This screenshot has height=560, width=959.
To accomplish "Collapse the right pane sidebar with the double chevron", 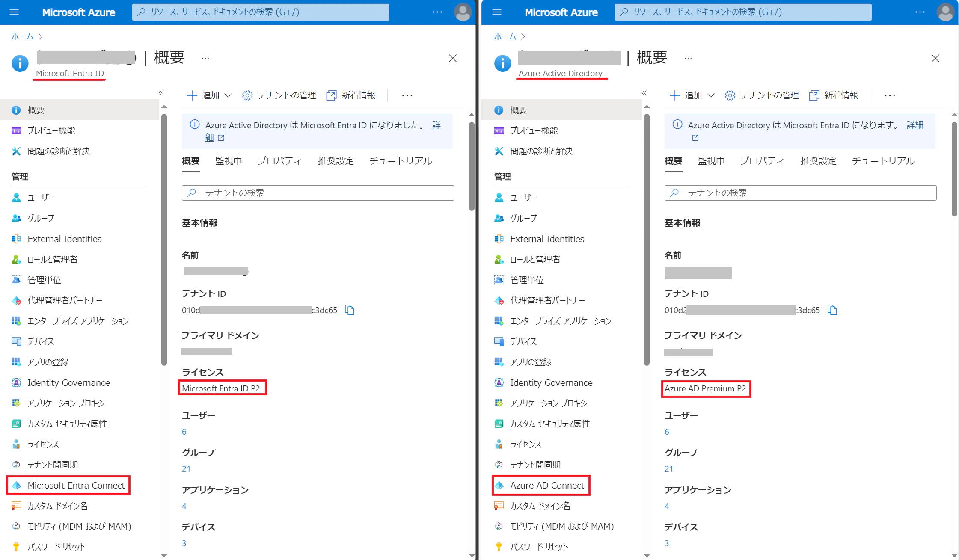I will [x=644, y=93].
